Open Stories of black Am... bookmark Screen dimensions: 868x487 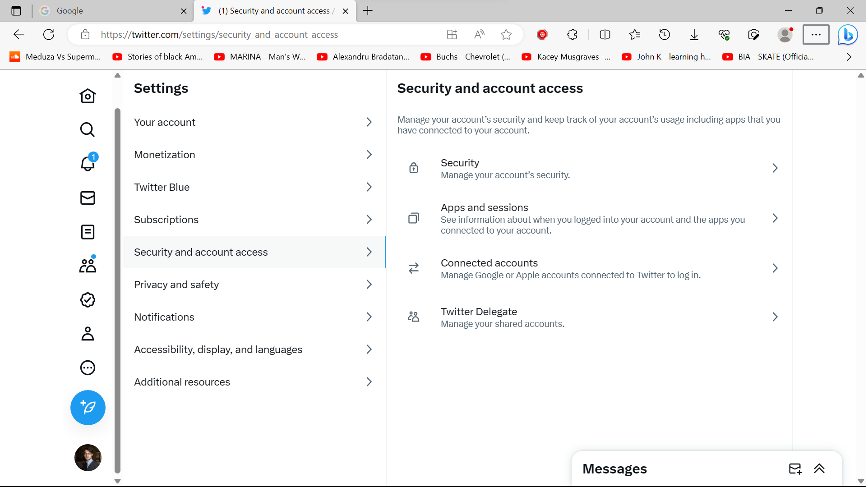tap(158, 57)
